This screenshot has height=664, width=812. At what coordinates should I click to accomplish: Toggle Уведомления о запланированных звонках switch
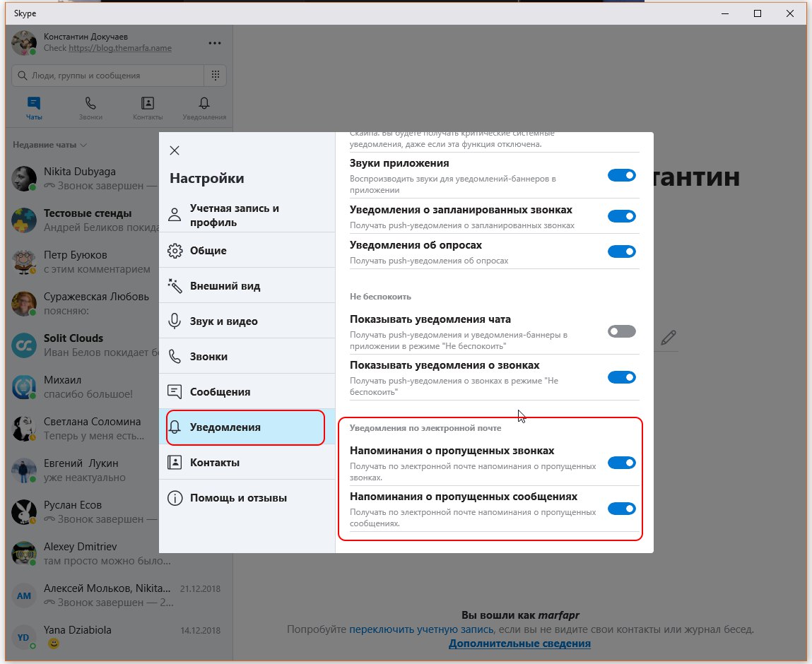pyautogui.click(x=621, y=216)
